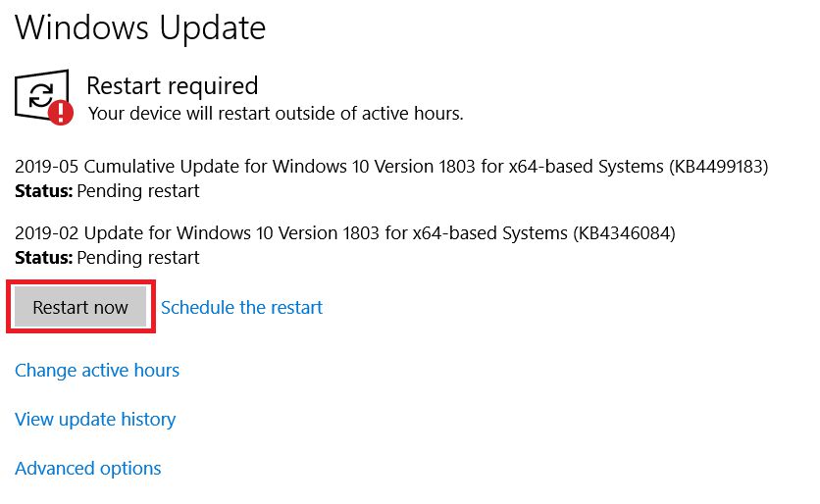Select the Restart required status heading

(x=172, y=85)
